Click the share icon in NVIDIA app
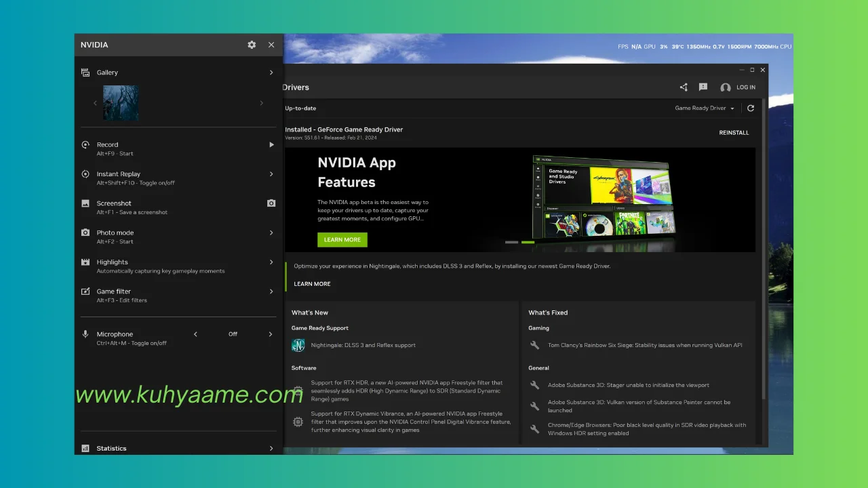 click(x=684, y=87)
